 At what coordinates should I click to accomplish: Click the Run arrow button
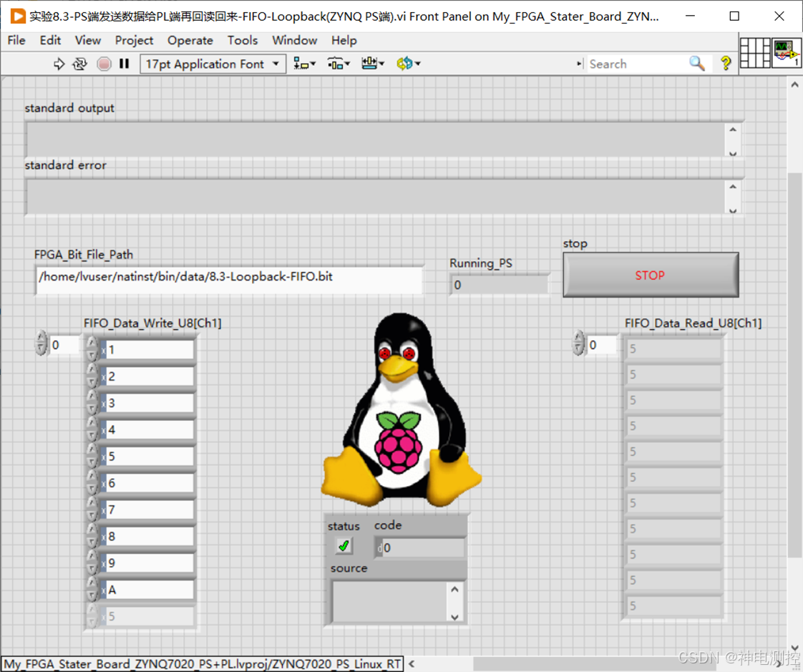pyautogui.click(x=59, y=64)
